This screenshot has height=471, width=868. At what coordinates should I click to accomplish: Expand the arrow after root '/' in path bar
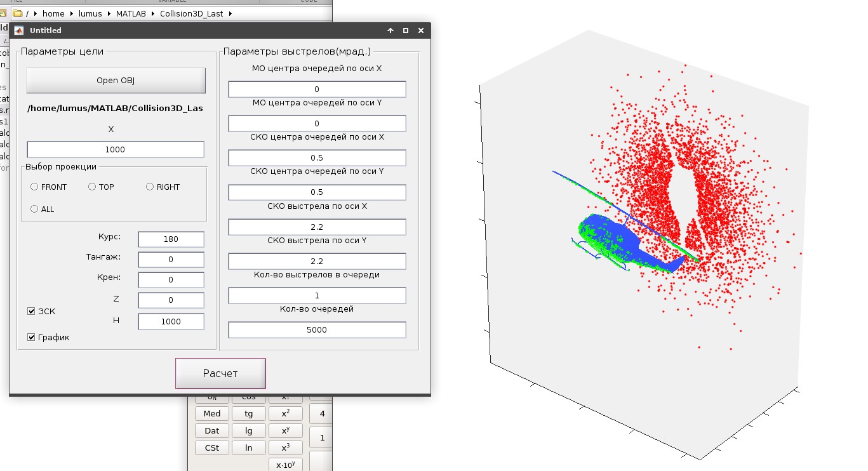click(x=36, y=13)
